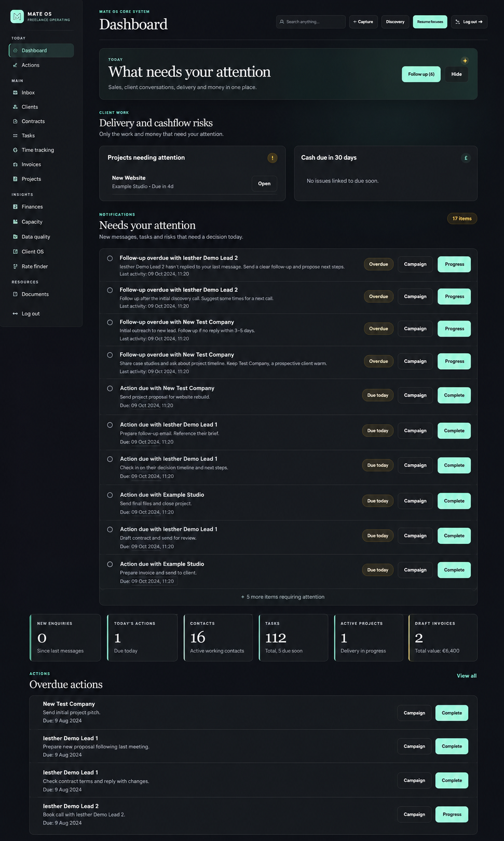Screen dimensions: 504x841
Task: Click the header Log out button
Action: click(x=469, y=22)
